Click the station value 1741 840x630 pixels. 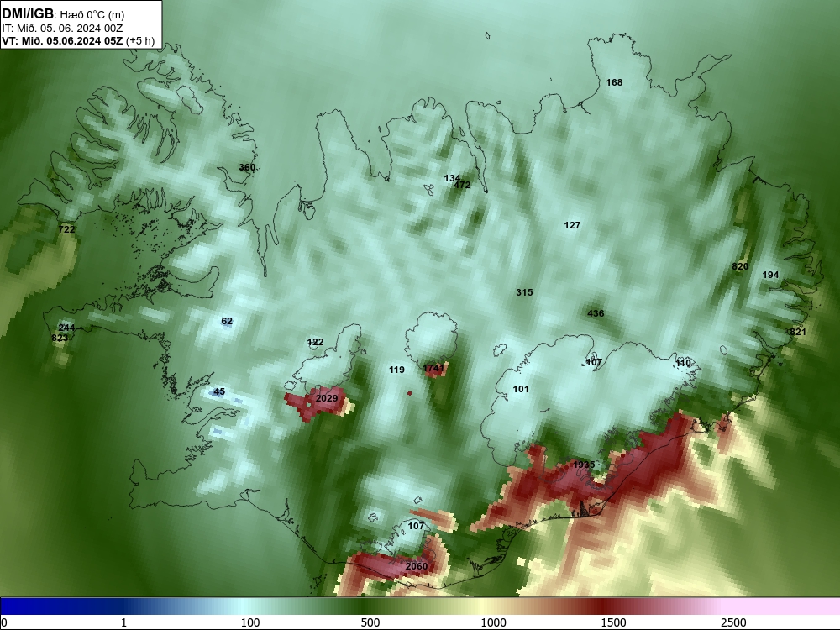433,368
